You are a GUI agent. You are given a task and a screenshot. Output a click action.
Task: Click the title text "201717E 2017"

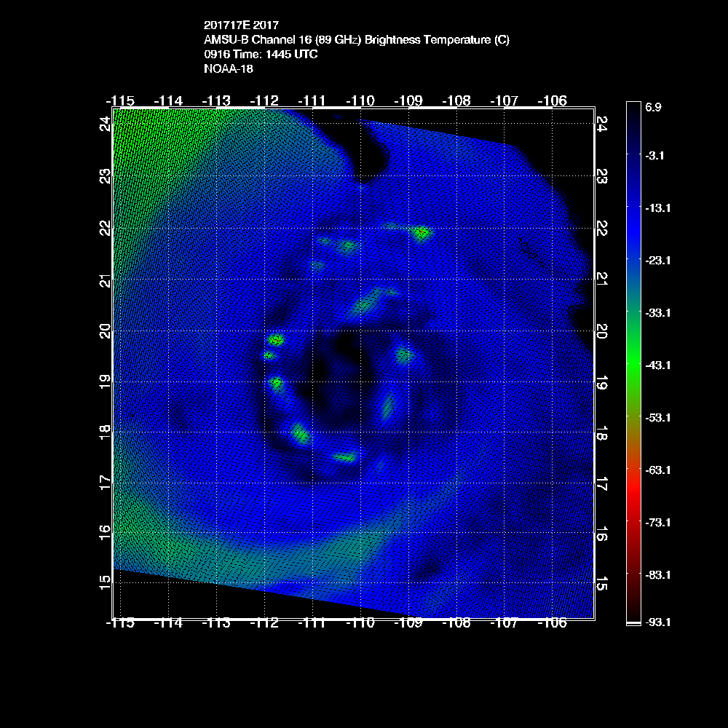[x=242, y=25]
